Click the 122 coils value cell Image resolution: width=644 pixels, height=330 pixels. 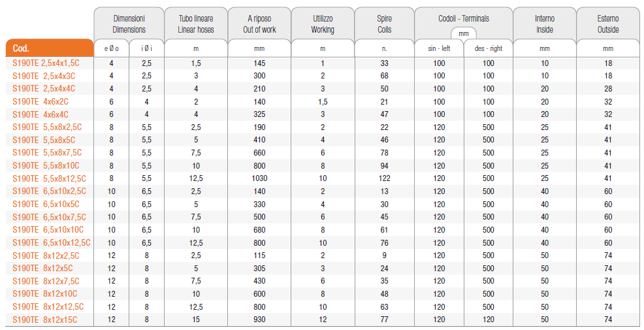click(384, 178)
